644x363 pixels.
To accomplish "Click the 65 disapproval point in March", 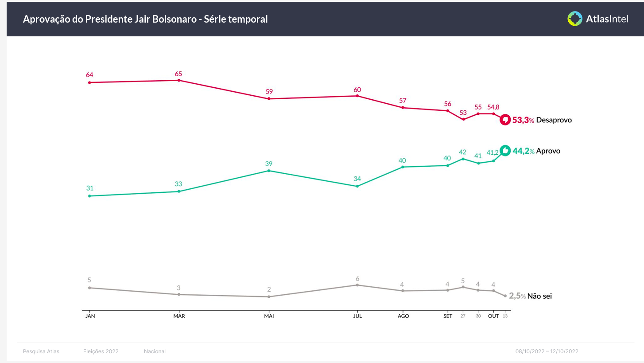I will 178,80.
